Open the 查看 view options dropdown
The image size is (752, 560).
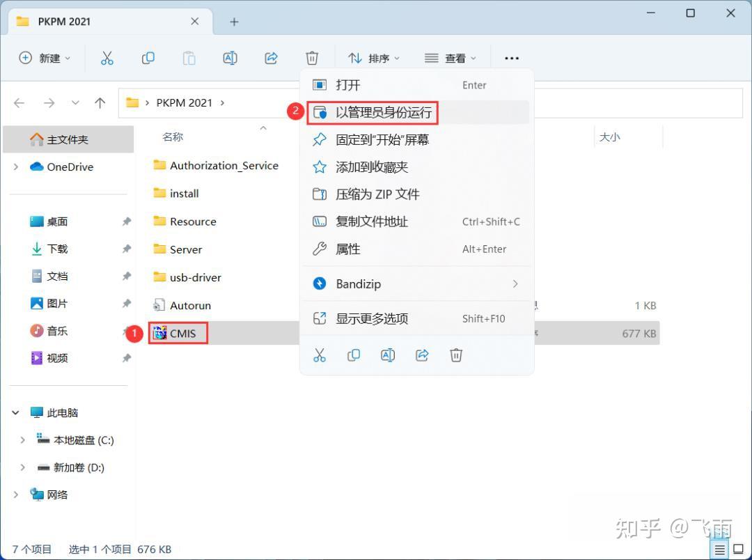click(451, 58)
